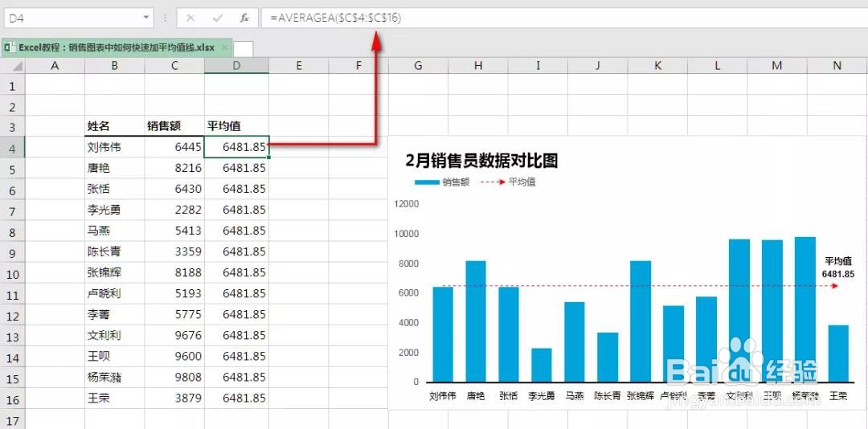Select column C header

click(x=174, y=66)
